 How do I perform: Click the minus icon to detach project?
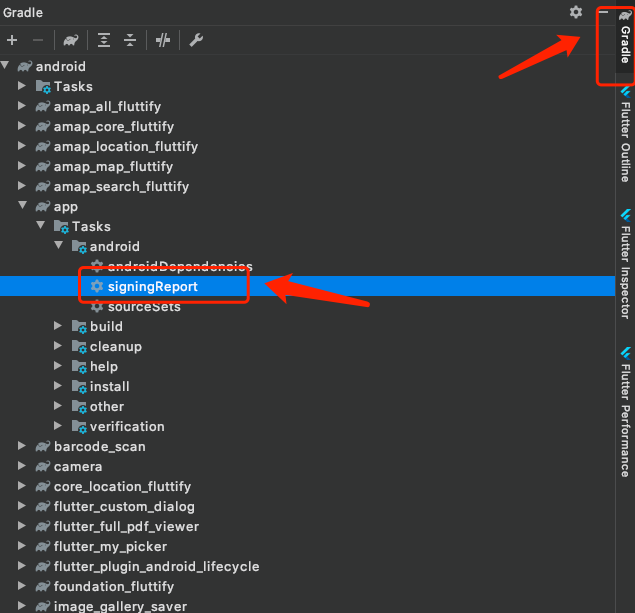coord(38,40)
